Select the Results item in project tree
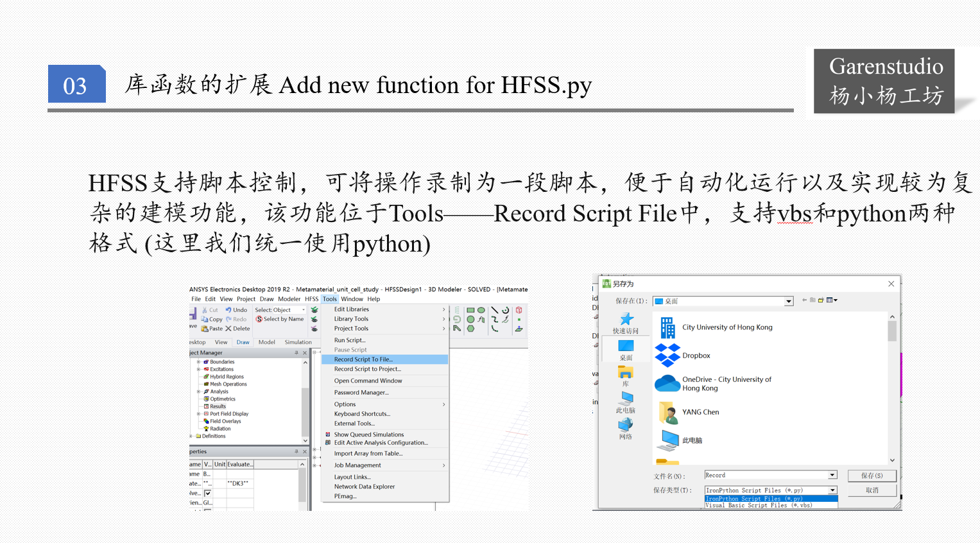The image size is (980, 543). pos(214,406)
